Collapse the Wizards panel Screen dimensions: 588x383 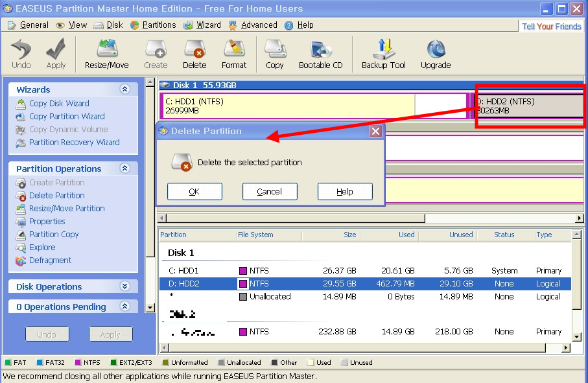pos(125,89)
